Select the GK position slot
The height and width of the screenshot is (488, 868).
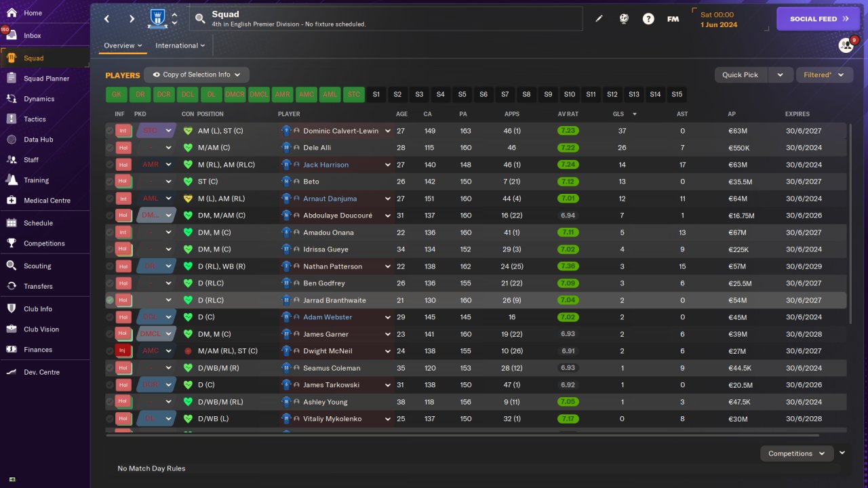click(x=117, y=94)
